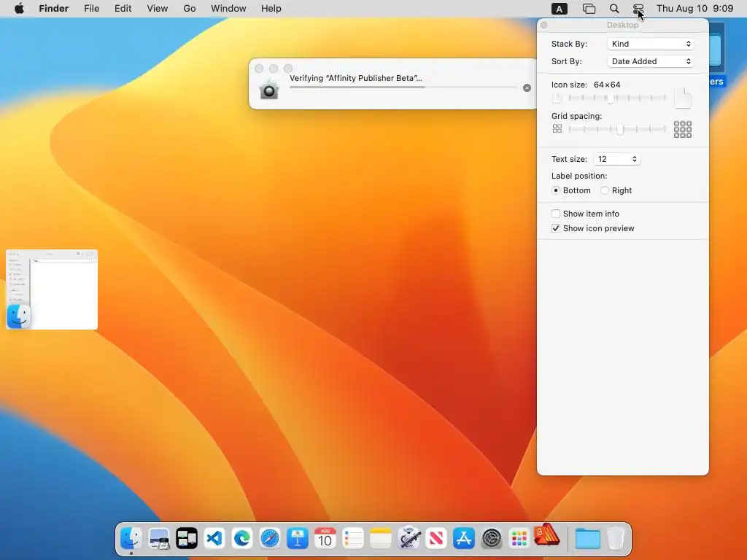
Task: Open Finder from the Dock
Action: (x=131, y=539)
